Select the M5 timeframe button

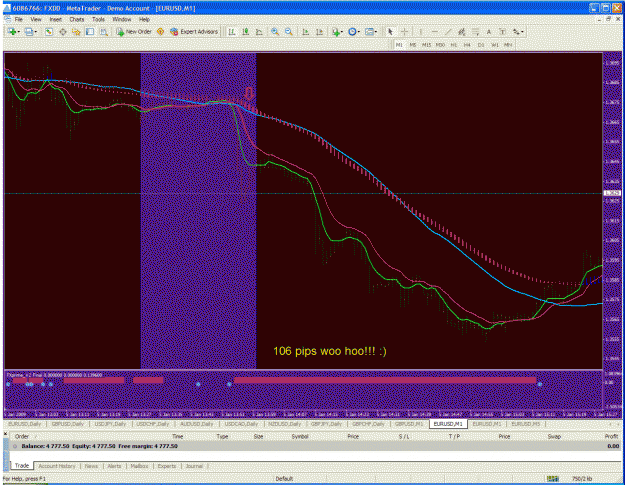(x=413, y=45)
